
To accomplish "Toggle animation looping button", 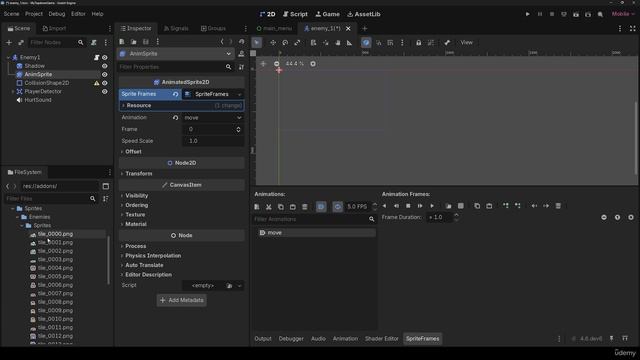I will (x=338, y=207).
